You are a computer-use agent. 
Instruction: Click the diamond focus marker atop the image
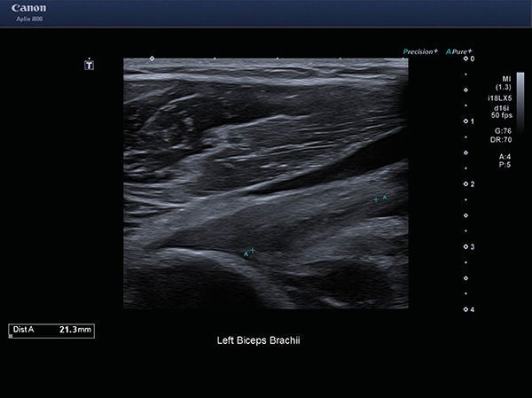click(x=152, y=59)
